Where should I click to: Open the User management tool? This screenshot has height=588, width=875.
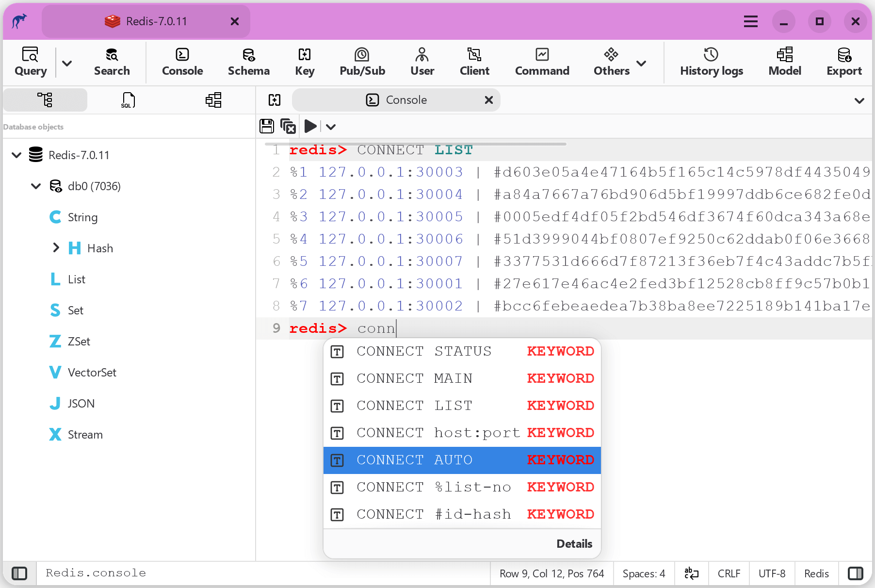click(x=422, y=62)
